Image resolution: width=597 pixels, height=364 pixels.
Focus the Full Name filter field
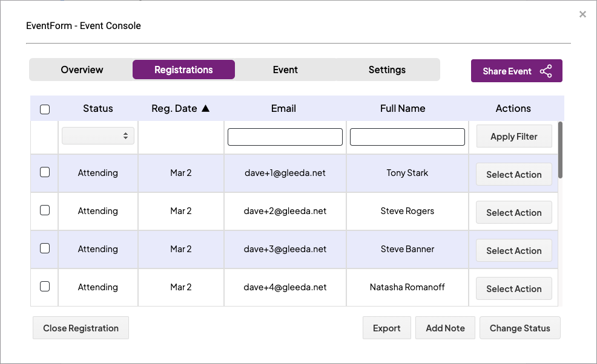pyautogui.click(x=407, y=137)
